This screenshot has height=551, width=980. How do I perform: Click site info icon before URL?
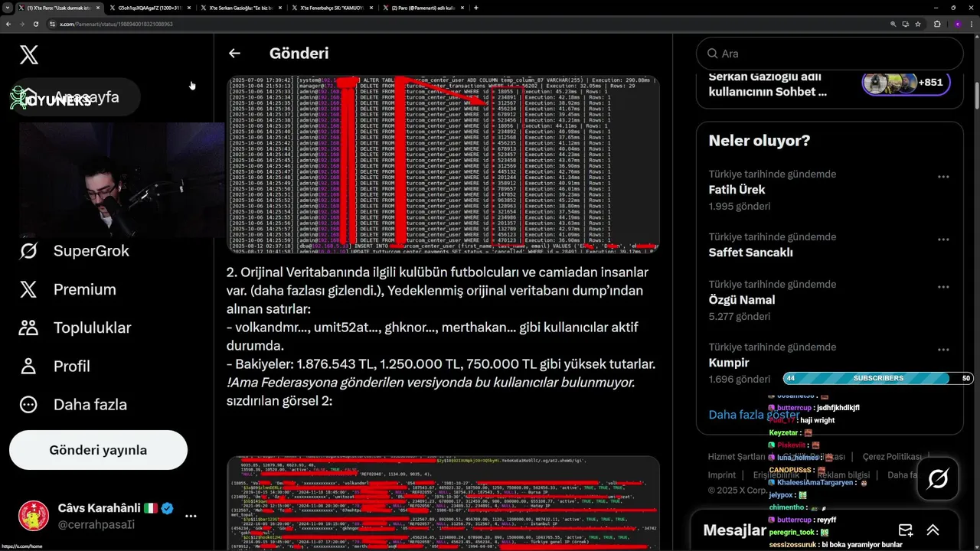coord(52,24)
